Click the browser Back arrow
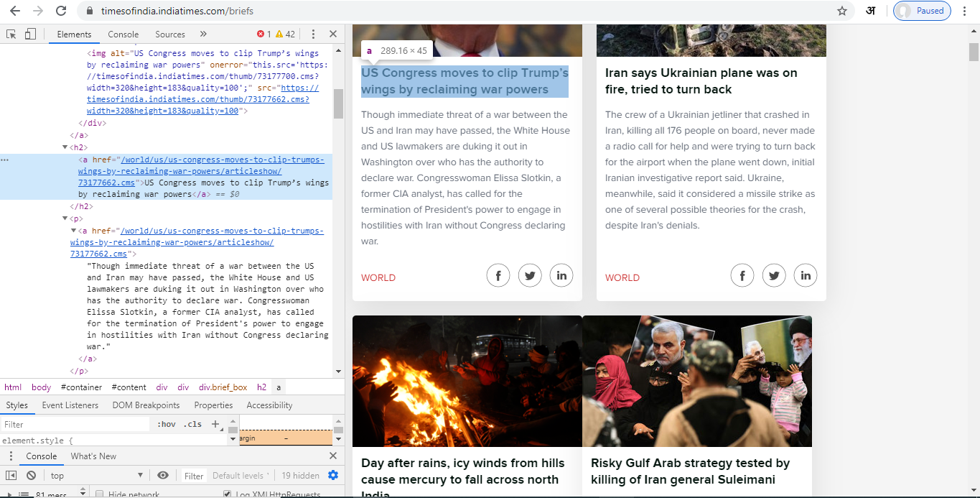The height and width of the screenshot is (498, 980). [15, 11]
